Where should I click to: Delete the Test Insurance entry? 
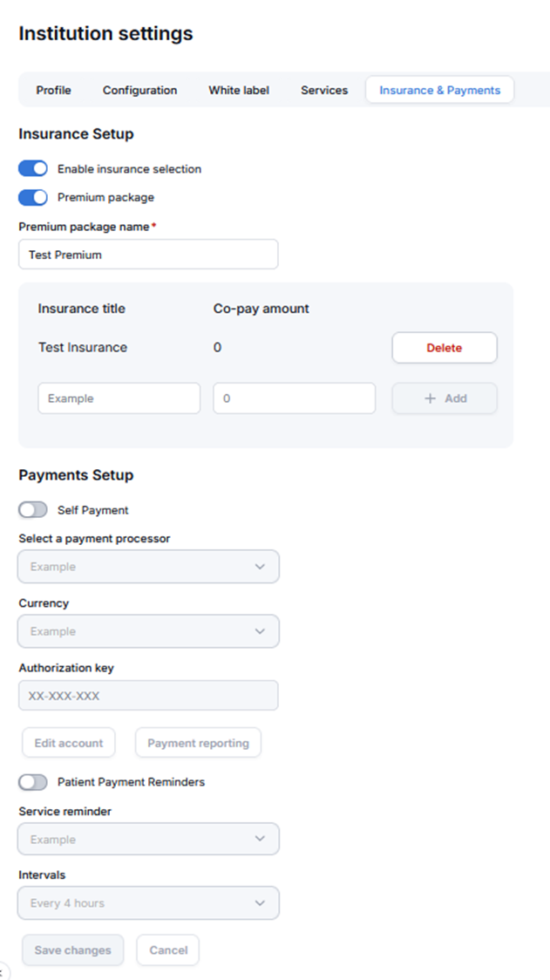point(444,347)
